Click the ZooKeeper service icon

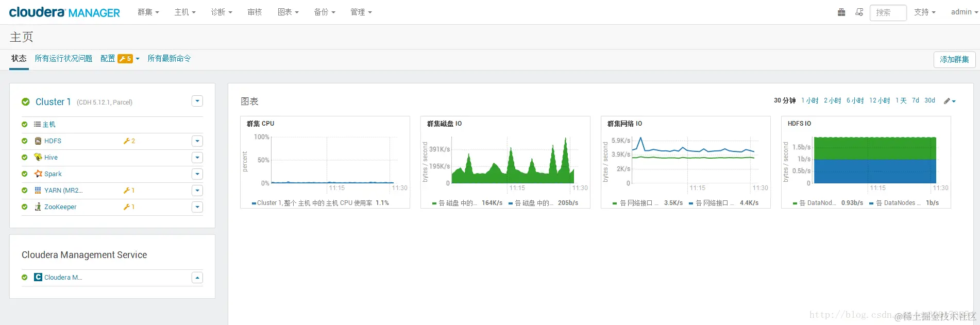[x=38, y=207]
